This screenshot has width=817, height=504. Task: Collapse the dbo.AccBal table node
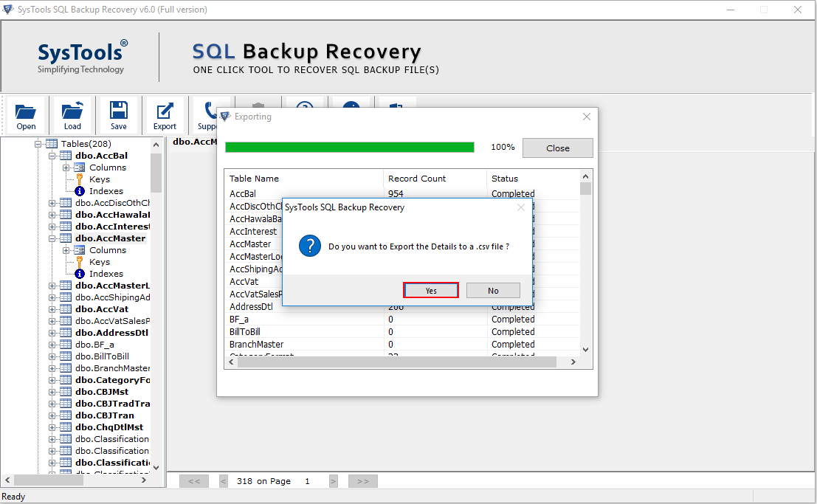[52, 156]
